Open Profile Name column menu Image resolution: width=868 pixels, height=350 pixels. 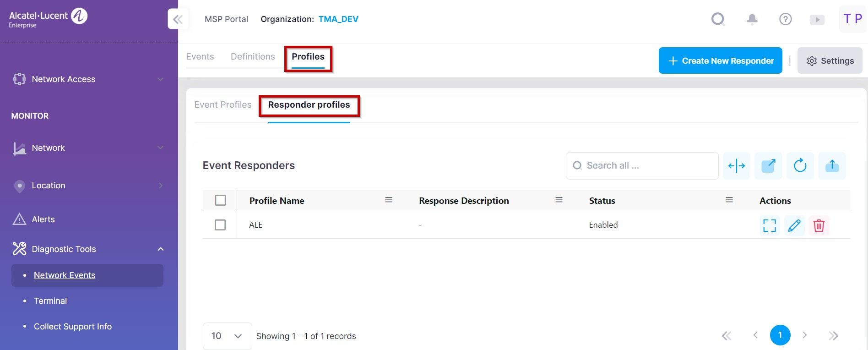tap(389, 200)
